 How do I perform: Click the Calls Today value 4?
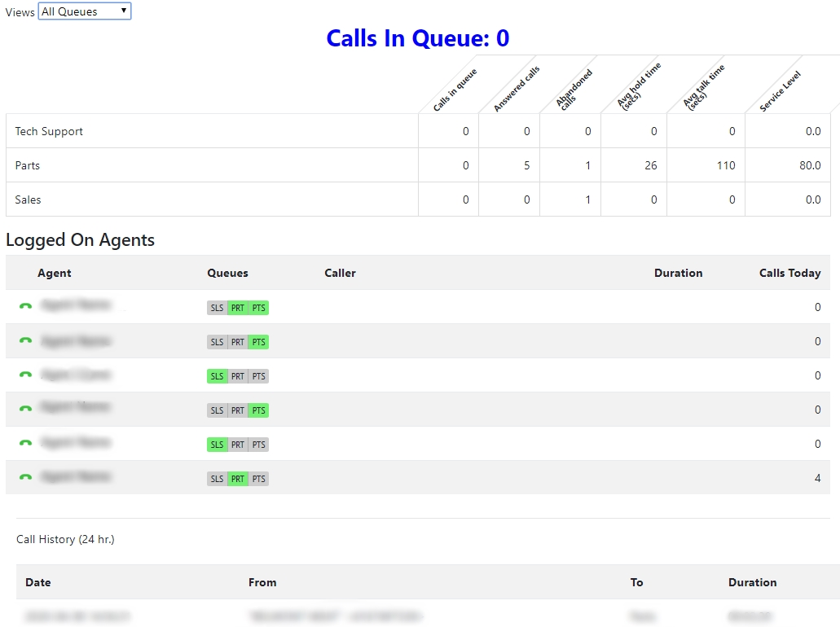point(817,478)
